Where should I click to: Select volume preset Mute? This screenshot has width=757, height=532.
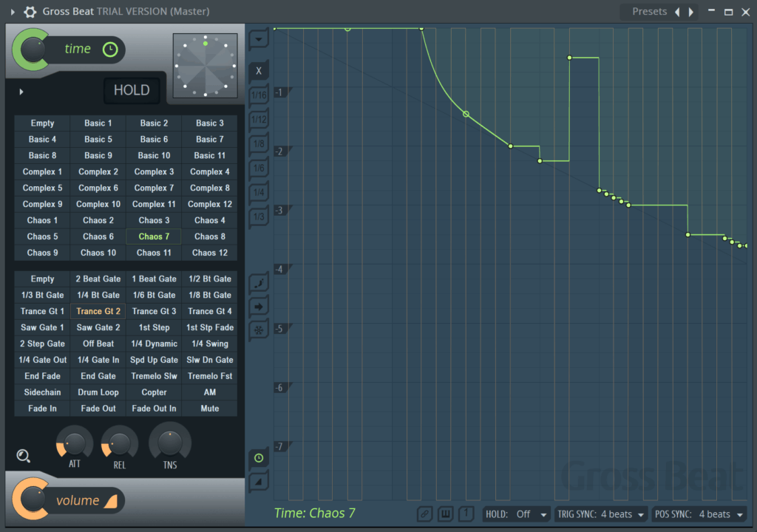click(x=209, y=409)
